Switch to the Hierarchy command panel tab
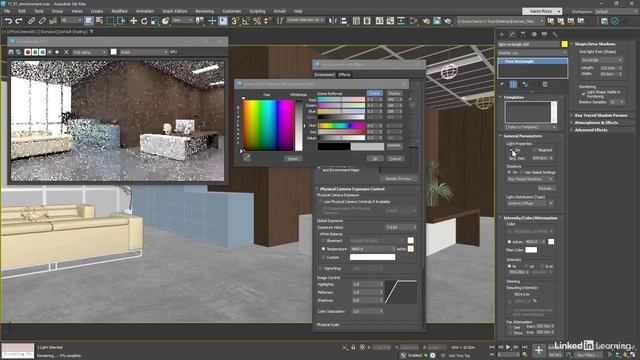The width and height of the screenshot is (640, 360). (523, 35)
